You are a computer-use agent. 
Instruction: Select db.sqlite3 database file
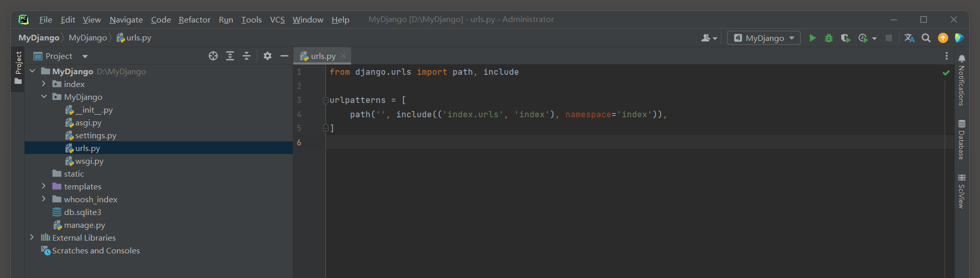[77, 212]
